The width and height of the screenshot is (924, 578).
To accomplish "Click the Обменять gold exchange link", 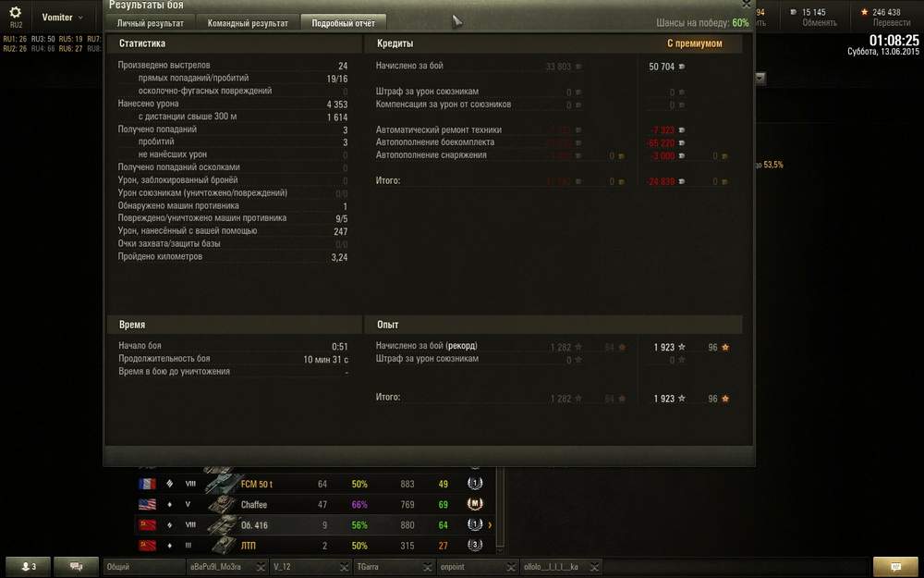I will tap(819, 22).
